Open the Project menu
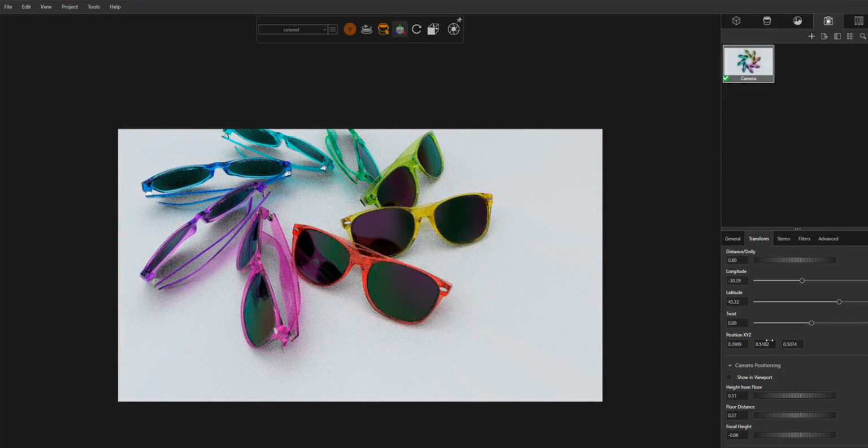Screen dimensions: 868x448 [x=70, y=7]
